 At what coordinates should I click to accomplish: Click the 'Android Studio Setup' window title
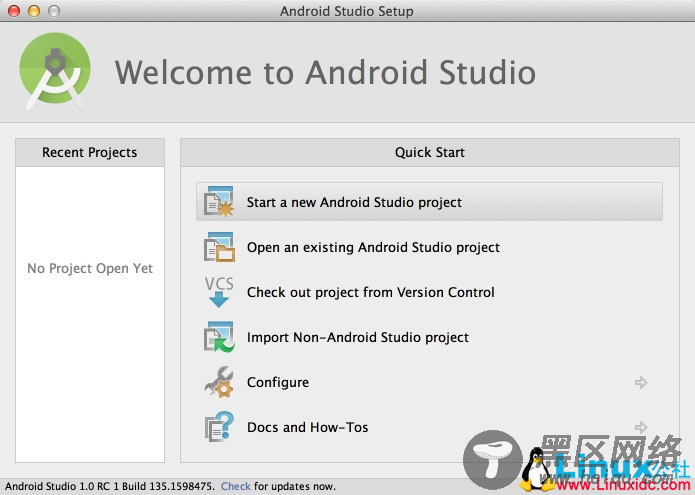347,11
